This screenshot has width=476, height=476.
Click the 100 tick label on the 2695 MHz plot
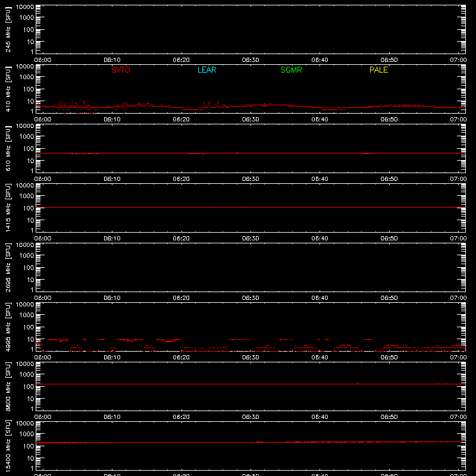pos(29,268)
